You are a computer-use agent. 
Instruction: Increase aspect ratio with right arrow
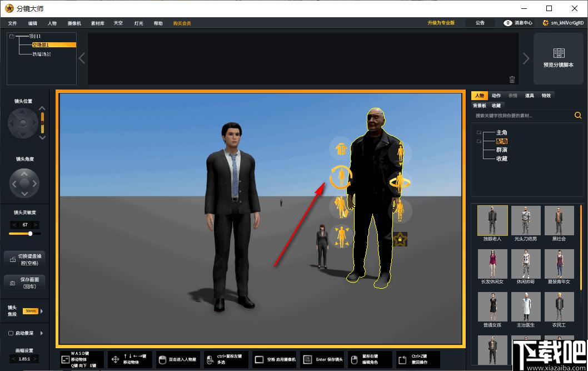point(35,359)
